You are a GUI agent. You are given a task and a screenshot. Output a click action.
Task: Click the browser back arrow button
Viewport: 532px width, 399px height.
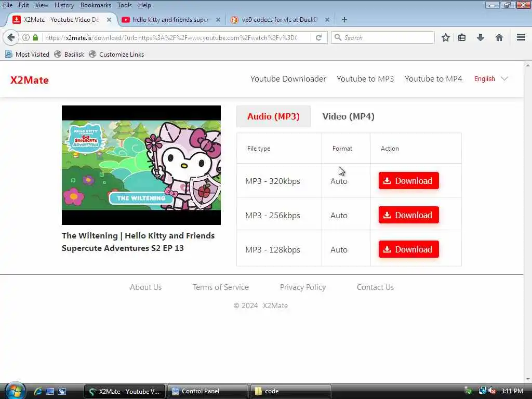(11, 37)
